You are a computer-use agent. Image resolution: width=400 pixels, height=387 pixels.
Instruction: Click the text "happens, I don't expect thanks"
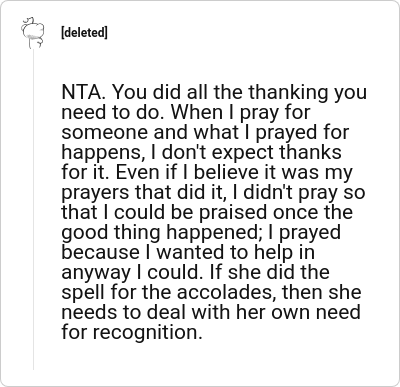202,152
